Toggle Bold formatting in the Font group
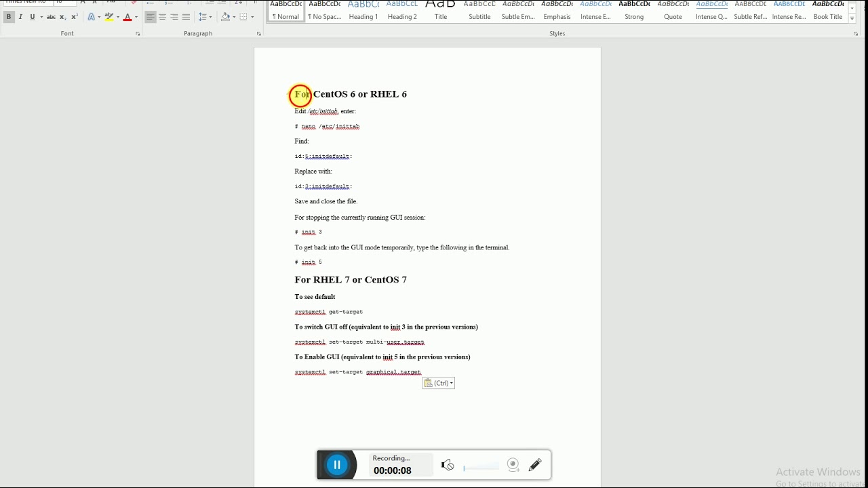Screen dimensions: 868x488 [9, 17]
